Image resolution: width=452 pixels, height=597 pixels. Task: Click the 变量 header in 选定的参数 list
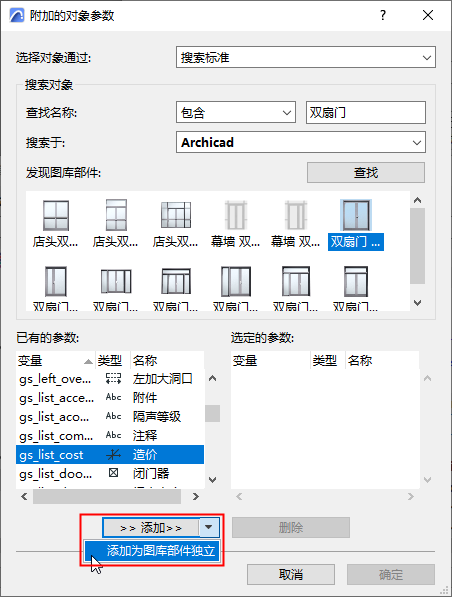click(x=270, y=360)
